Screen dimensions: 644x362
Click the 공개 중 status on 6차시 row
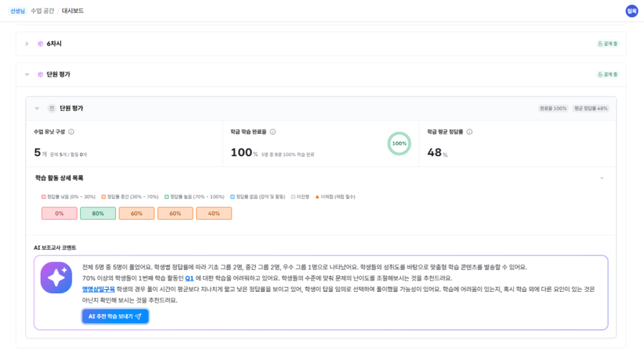608,44
